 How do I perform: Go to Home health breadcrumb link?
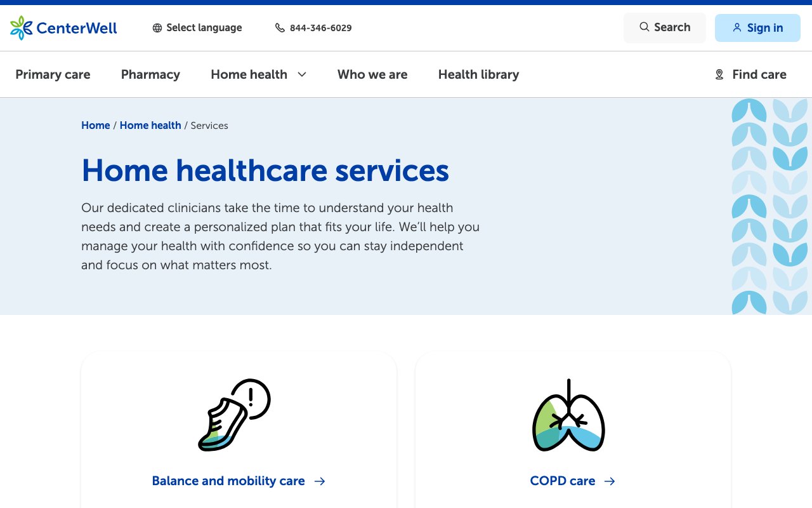pyautogui.click(x=150, y=125)
